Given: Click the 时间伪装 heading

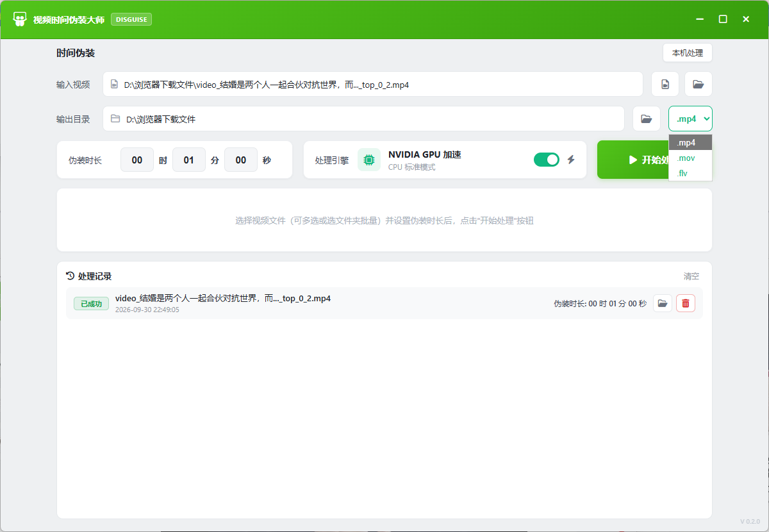Looking at the screenshot, I should pyautogui.click(x=76, y=53).
